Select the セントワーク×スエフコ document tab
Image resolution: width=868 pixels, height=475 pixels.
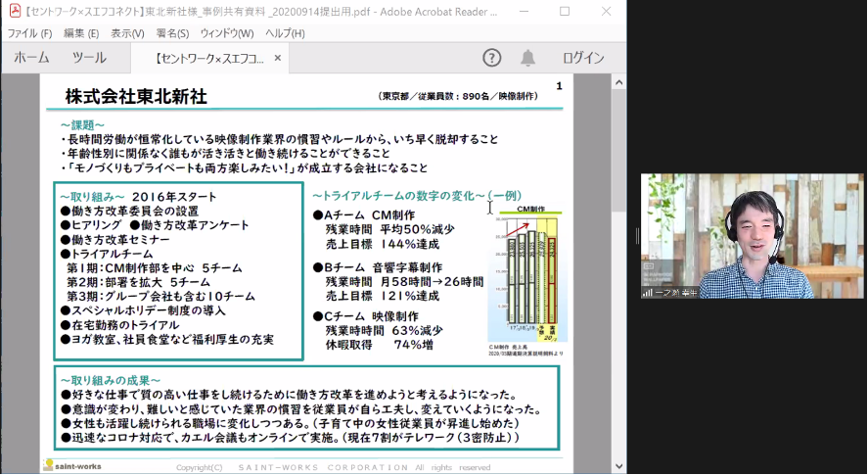click(209, 58)
